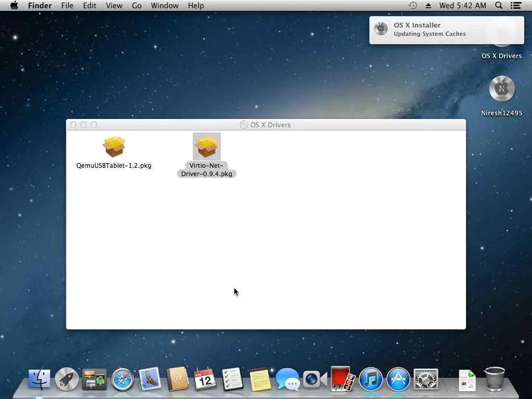Open the document stack in Dock
Screen dimensions: 532x399
(x=467, y=380)
